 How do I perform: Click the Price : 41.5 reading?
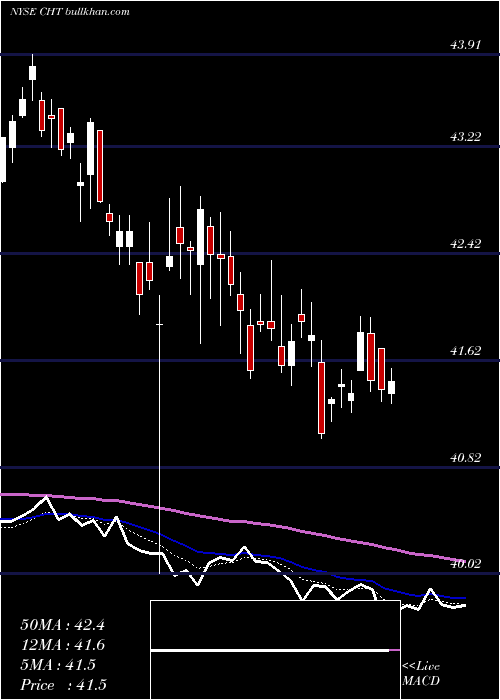(x=63, y=685)
